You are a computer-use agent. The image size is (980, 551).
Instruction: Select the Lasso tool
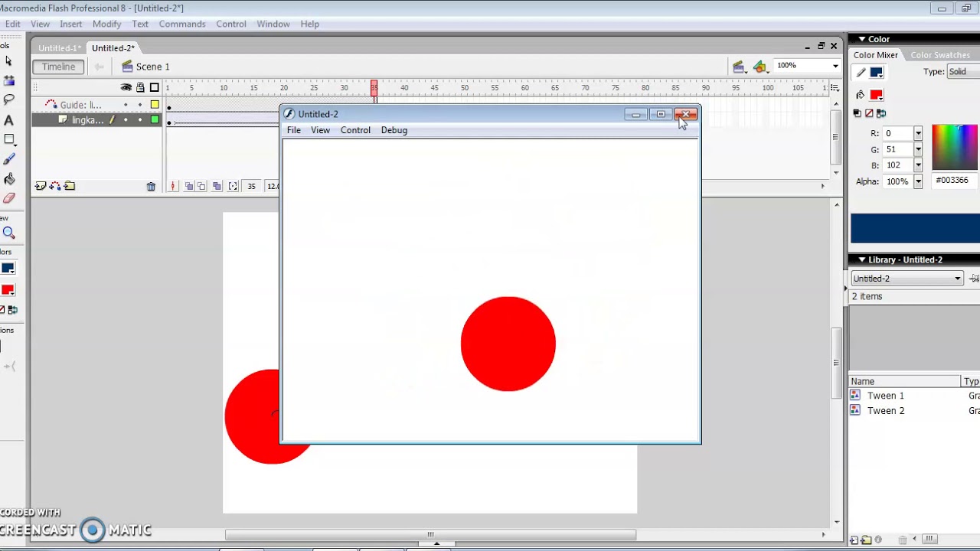(8, 100)
